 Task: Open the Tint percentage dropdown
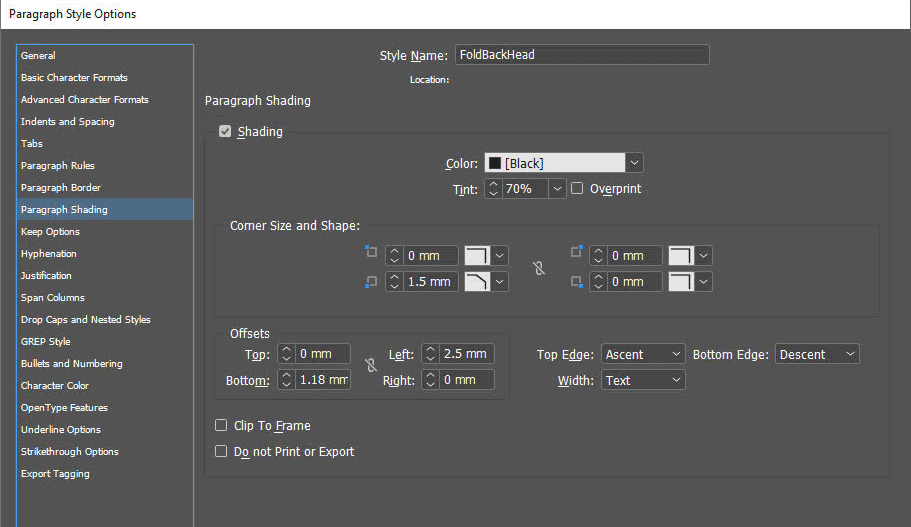pos(557,189)
